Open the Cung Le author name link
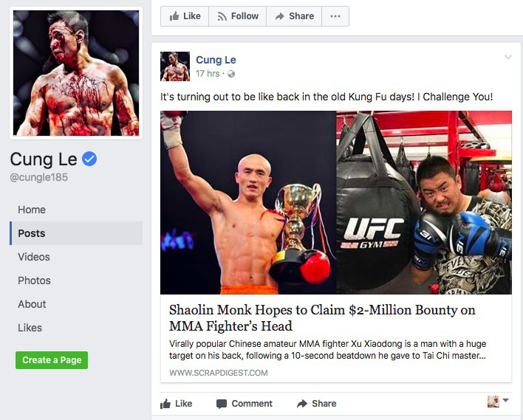This screenshot has height=420, width=523. 216,60
